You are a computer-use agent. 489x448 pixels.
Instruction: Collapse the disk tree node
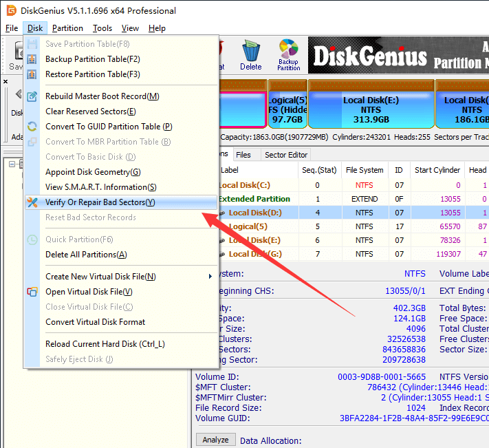12,164
